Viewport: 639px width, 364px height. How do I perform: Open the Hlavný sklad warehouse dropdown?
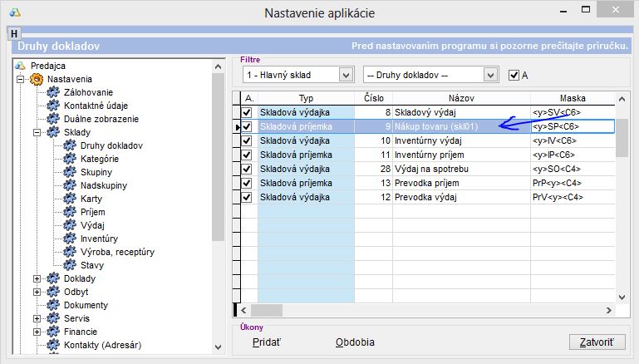click(346, 75)
